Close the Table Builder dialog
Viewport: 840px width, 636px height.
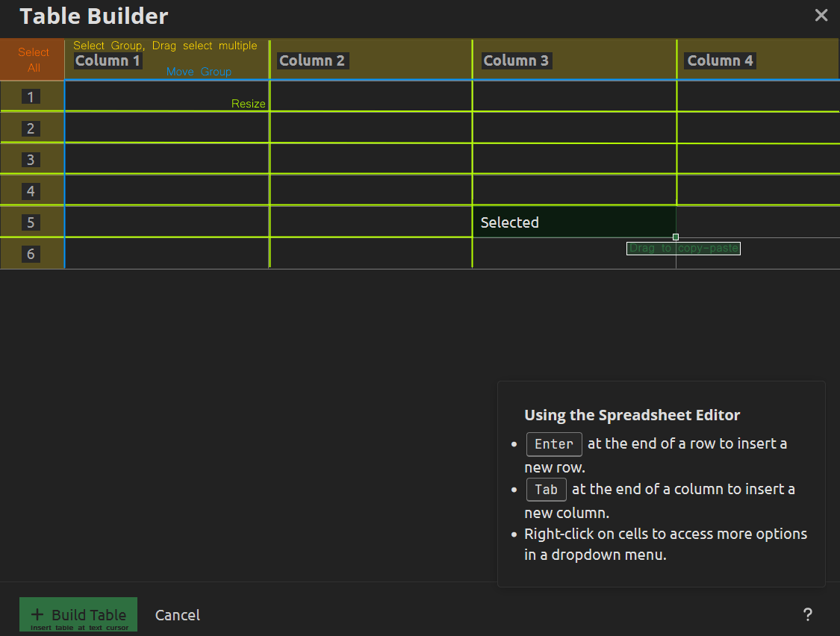point(821,15)
